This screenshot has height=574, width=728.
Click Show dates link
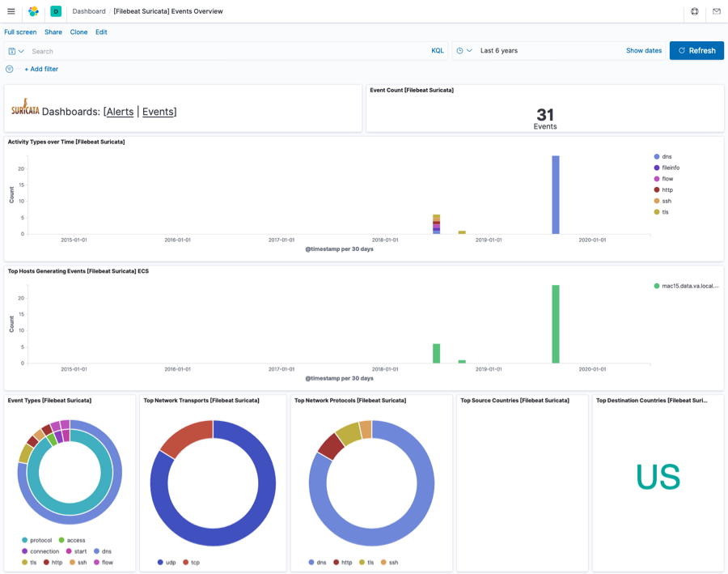(x=644, y=51)
